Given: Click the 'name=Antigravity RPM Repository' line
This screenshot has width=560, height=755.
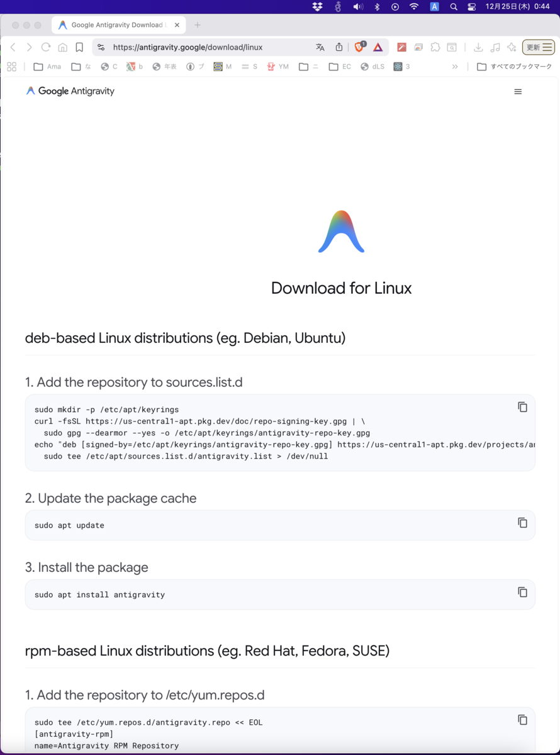Looking at the screenshot, I should pos(106,746).
